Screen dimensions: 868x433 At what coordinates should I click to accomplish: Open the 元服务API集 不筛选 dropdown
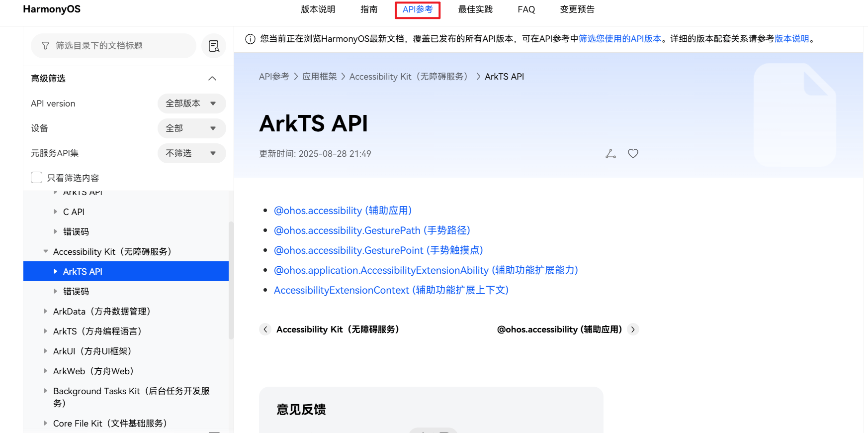[191, 153]
